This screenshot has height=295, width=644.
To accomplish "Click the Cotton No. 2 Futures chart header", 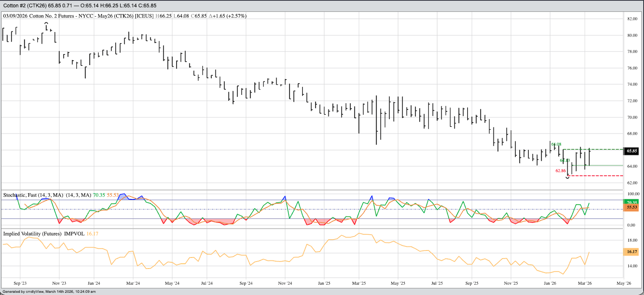I will tap(78, 16).
